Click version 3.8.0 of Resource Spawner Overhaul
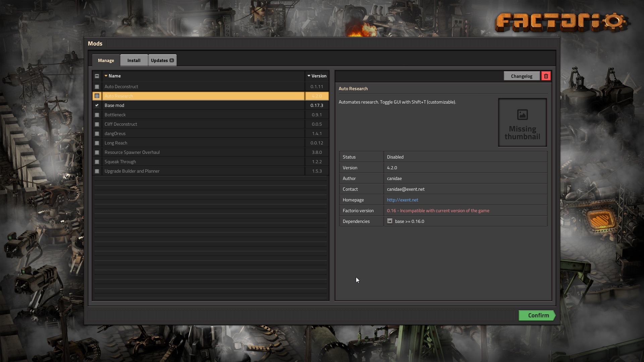Screen dimensions: 644x362 [x=317, y=153]
